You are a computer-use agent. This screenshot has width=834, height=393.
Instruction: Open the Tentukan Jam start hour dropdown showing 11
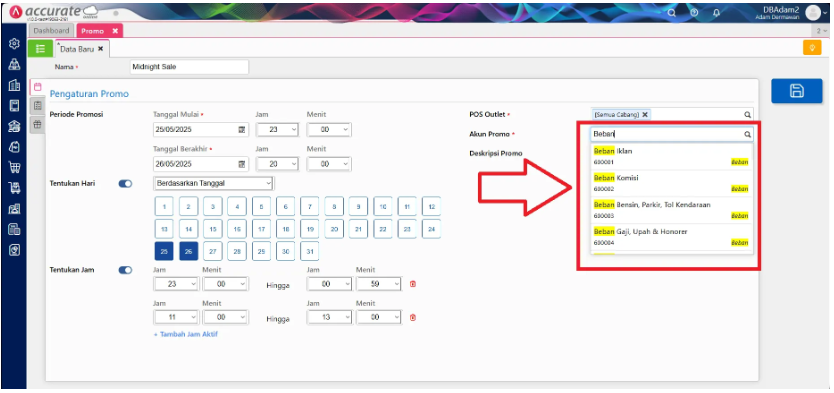[176, 317]
